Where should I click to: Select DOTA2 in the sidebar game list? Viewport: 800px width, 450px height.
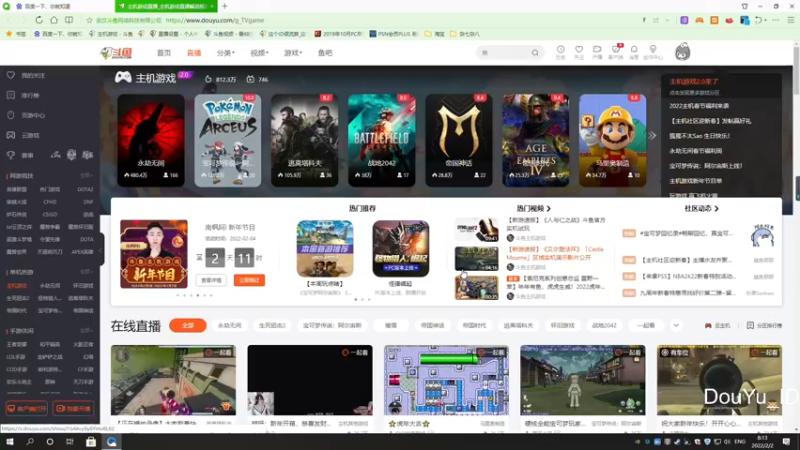pyautogui.click(x=85, y=189)
